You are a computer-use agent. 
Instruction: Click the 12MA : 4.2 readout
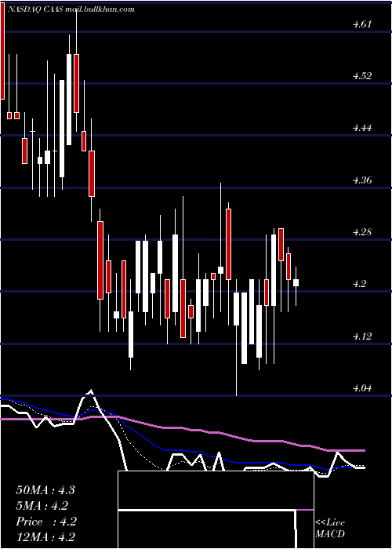coord(45,537)
